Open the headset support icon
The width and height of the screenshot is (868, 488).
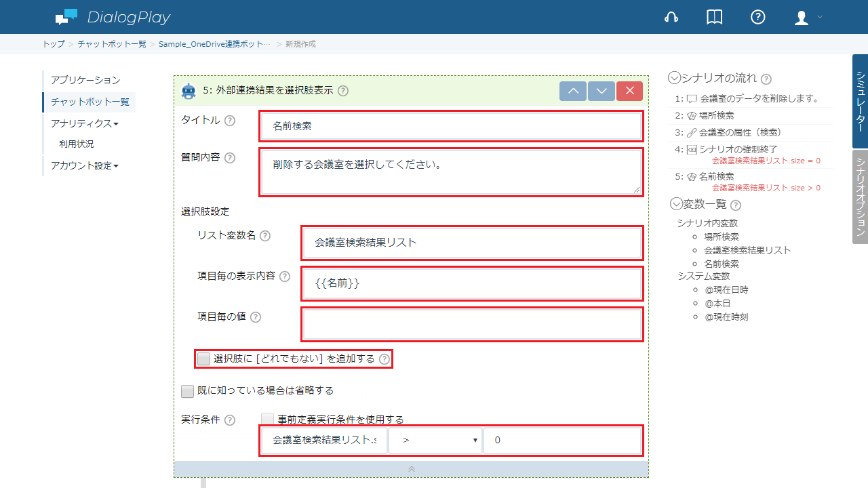(671, 18)
